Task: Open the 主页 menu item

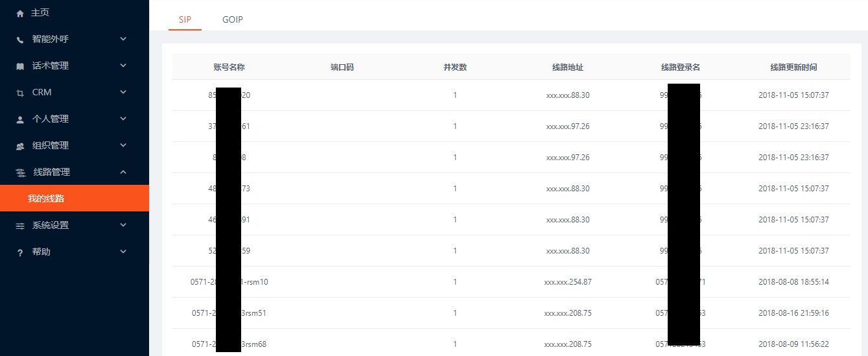Action: (x=40, y=13)
